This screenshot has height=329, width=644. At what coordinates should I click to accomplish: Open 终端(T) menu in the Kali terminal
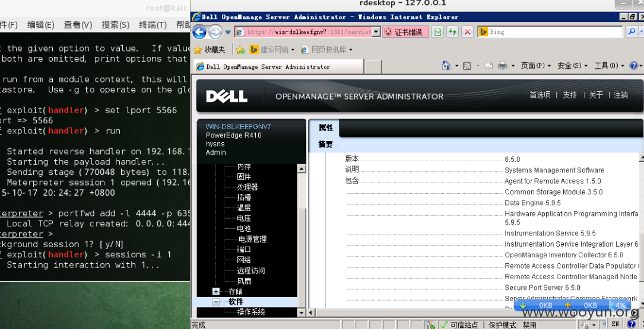[x=153, y=25]
